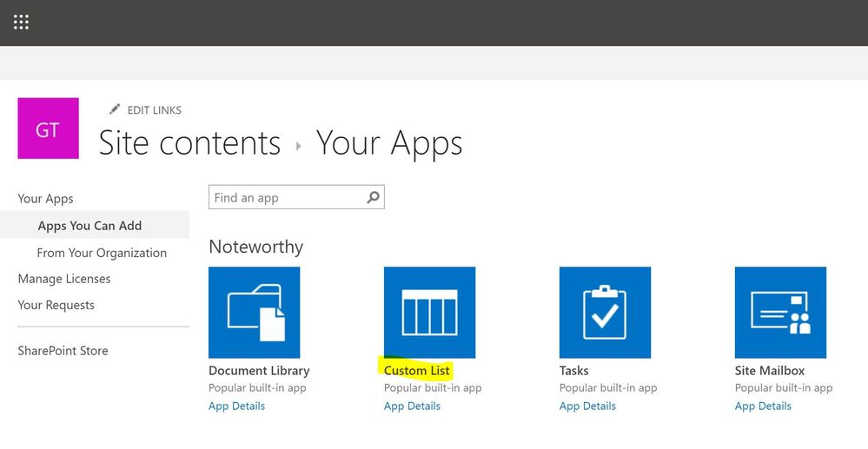Open App Details under Document Library
Screen dimensions: 868x449
pos(236,406)
